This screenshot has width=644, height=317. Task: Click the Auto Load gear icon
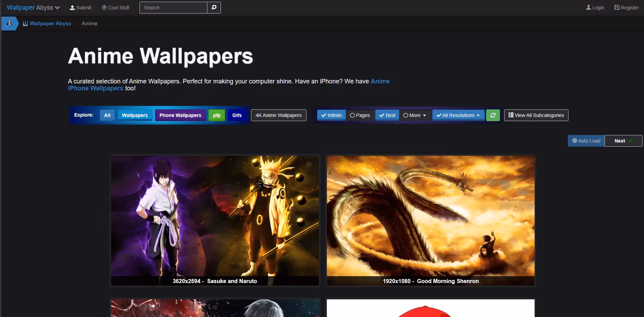(x=574, y=141)
